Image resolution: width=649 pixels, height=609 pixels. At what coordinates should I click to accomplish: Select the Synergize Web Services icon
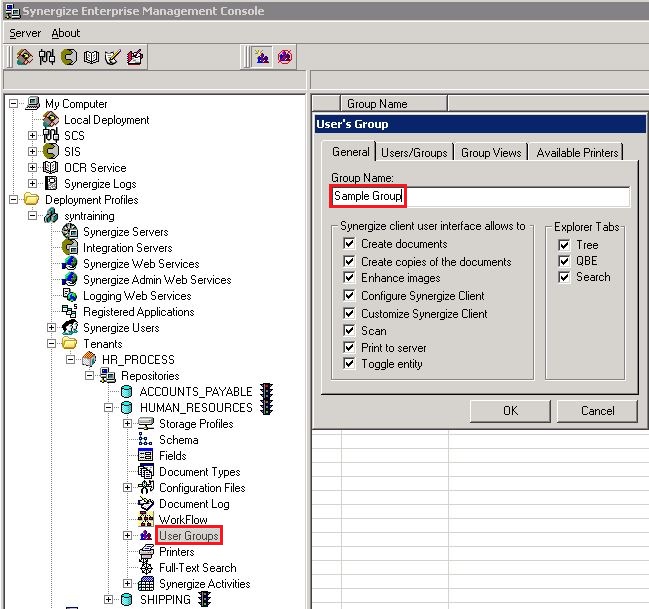tap(70, 263)
